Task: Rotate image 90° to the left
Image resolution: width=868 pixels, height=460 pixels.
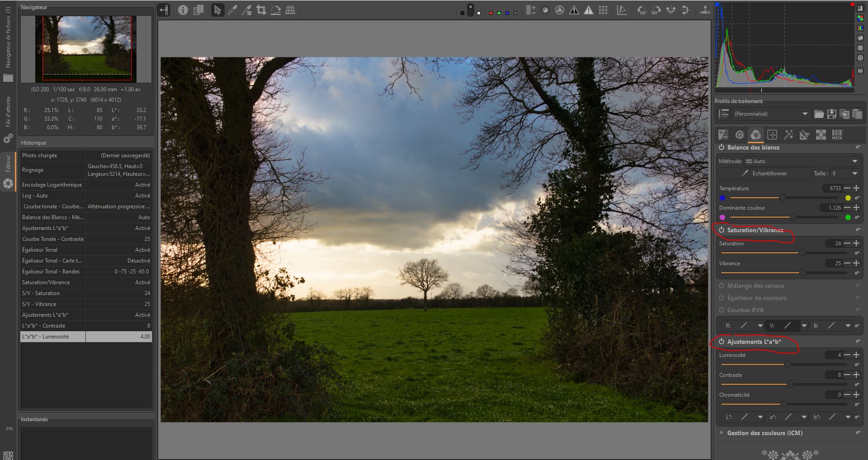Action: point(641,10)
